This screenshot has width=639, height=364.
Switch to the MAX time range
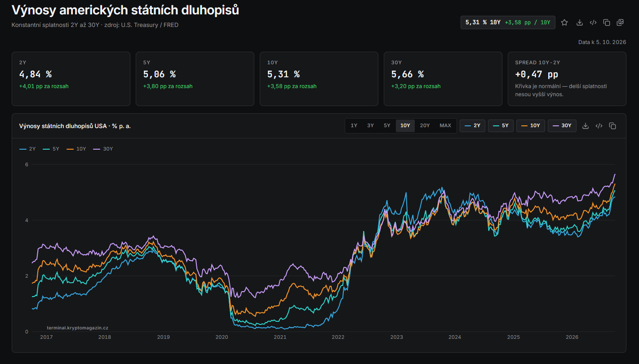click(445, 126)
